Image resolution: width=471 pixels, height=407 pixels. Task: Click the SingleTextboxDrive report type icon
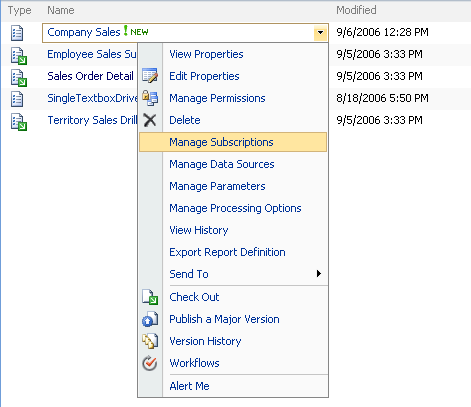pos(17,99)
